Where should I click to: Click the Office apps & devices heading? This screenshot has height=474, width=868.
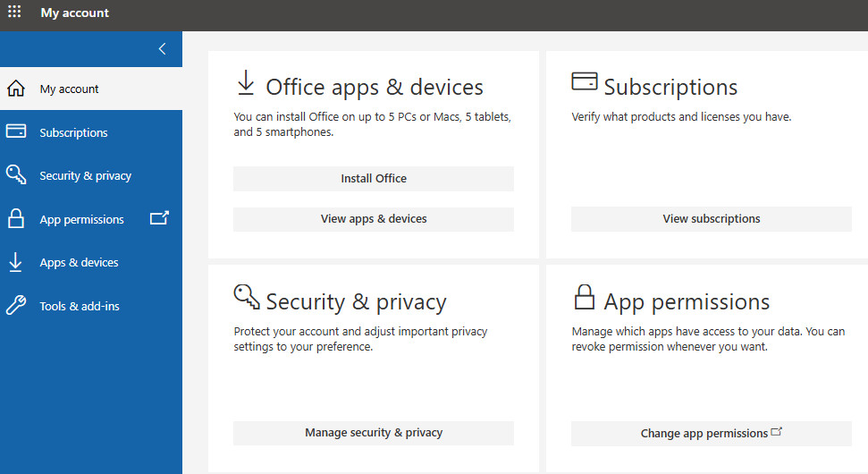(x=375, y=88)
